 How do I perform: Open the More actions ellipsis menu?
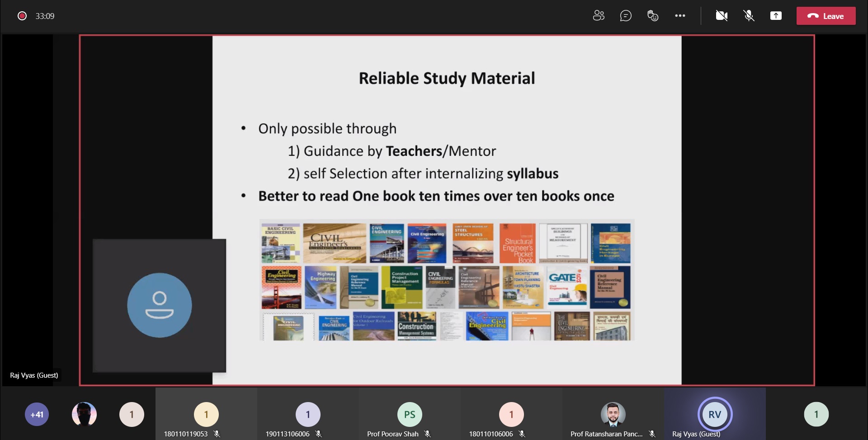[x=680, y=16]
